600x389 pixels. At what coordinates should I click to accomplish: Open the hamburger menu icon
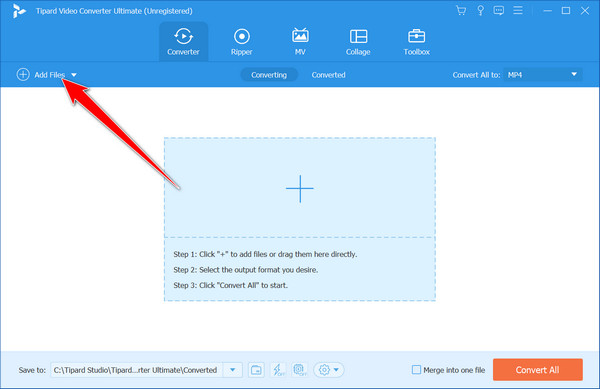[518, 10]
